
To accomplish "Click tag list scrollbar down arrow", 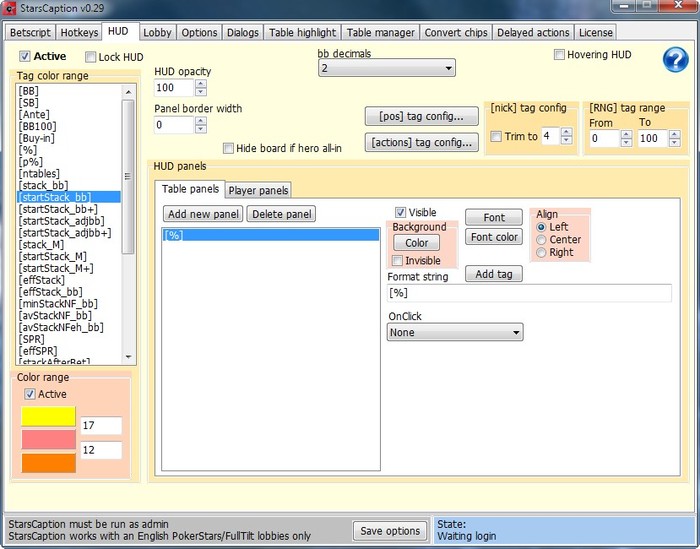I will [x=128, y=357].
